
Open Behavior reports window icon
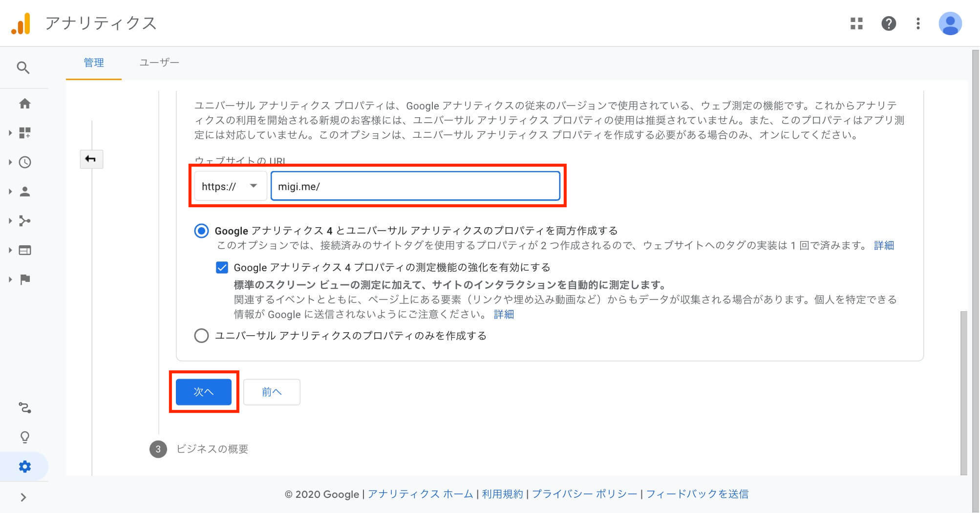pyautogui.click(x=25, y=250)
